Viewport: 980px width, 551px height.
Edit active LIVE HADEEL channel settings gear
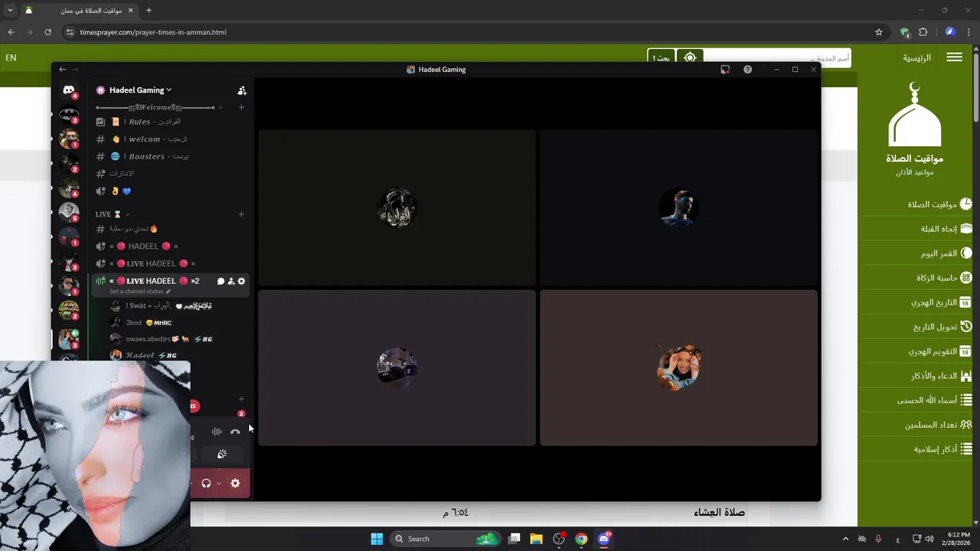pyautogui.click(x=241, y=281)
